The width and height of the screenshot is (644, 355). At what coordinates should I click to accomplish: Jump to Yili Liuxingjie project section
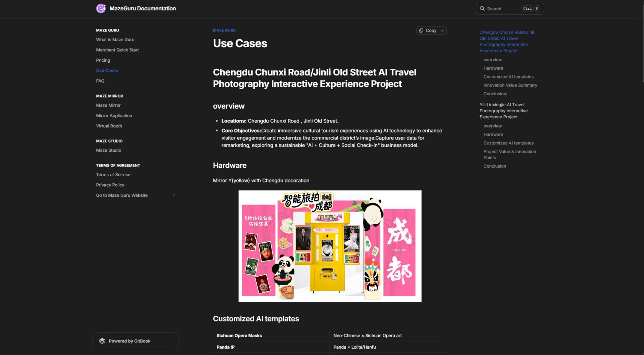(x=503, y=111)
